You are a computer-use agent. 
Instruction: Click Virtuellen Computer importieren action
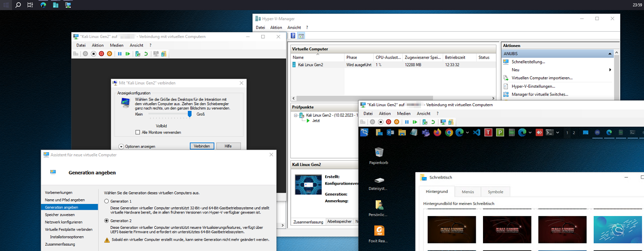542,78
